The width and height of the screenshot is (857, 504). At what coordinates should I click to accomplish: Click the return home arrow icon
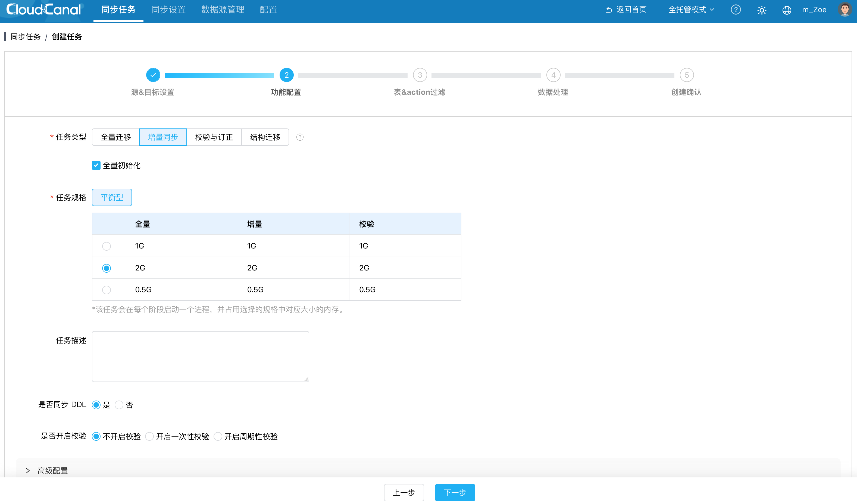tap(609, 10)
